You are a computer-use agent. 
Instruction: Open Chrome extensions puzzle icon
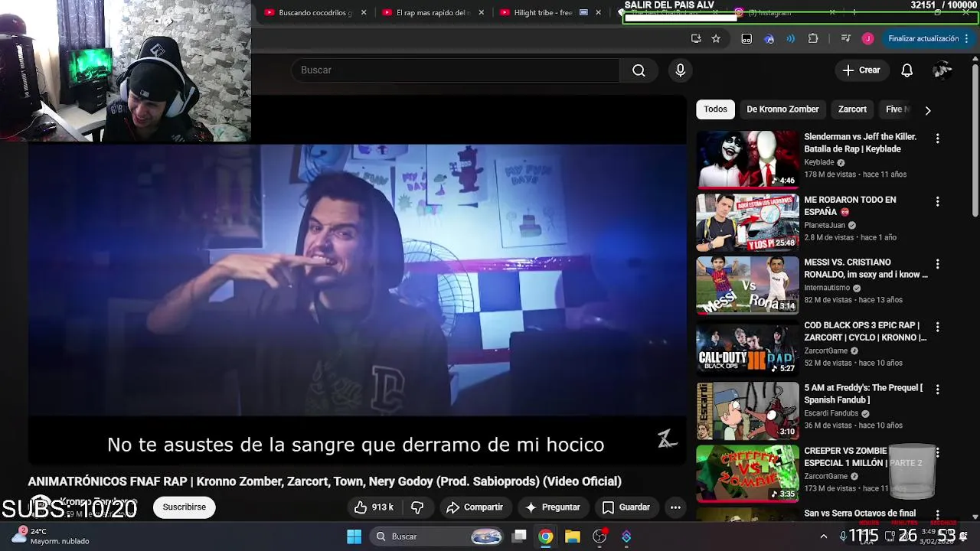tap(813, 39)
